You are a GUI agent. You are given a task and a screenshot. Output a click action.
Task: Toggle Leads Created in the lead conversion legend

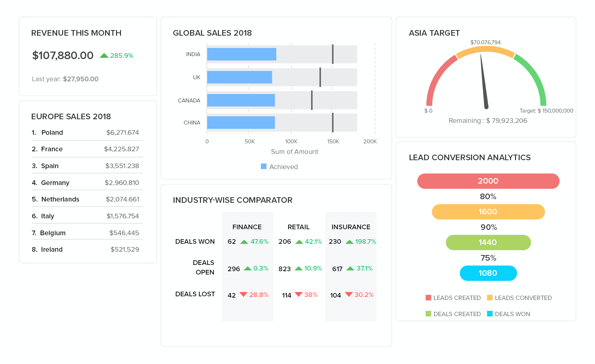click(428, 298)
